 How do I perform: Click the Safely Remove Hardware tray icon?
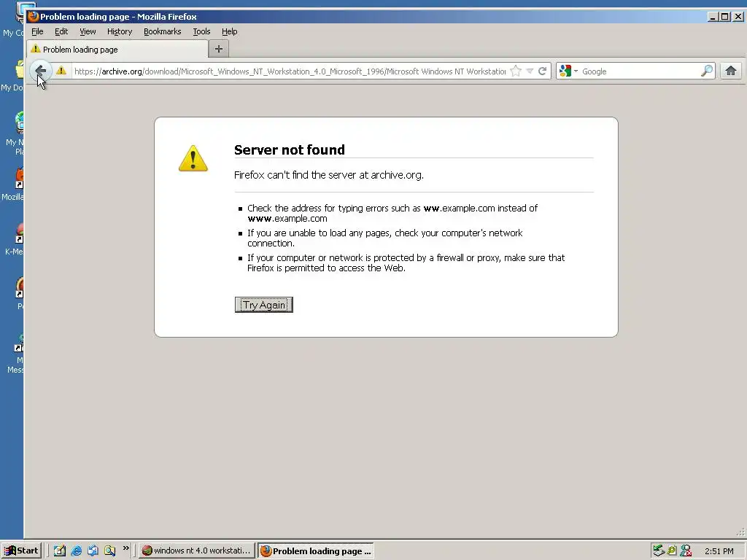[659, 551]
